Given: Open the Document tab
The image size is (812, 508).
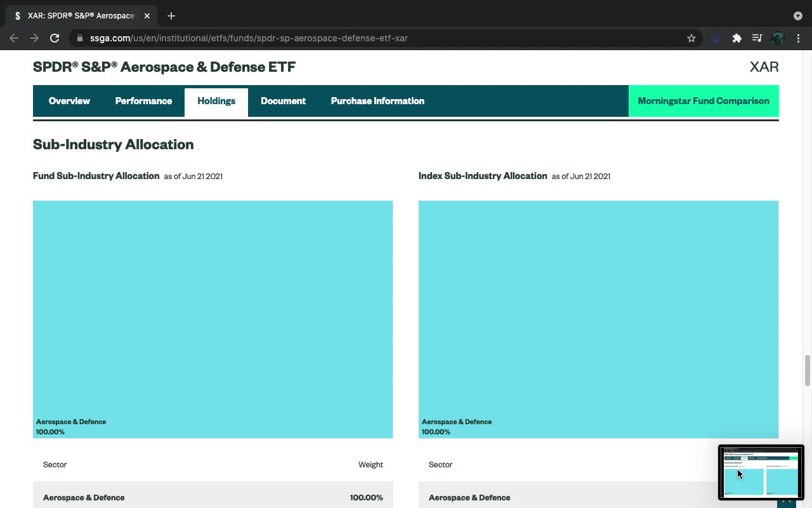Looking at the screenshot, I should point(283,101).
